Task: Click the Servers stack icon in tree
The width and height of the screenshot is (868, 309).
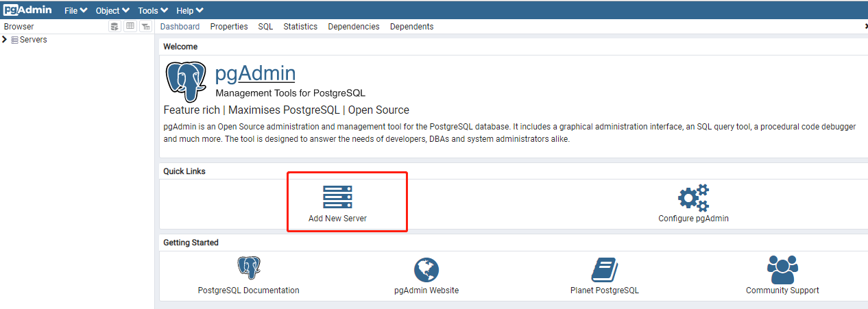Action: point(14,40)
